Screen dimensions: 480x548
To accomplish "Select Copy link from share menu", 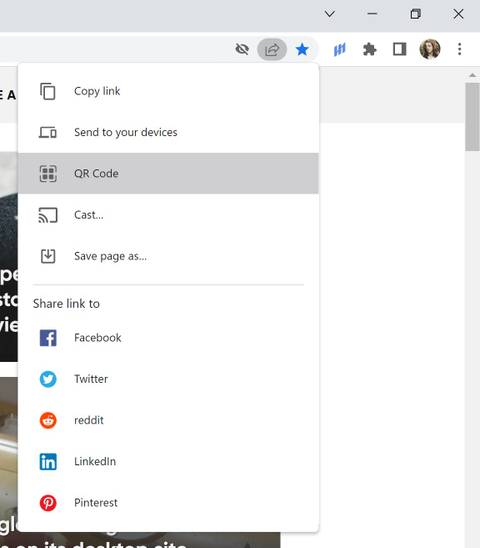I will (x=168, y=91).
